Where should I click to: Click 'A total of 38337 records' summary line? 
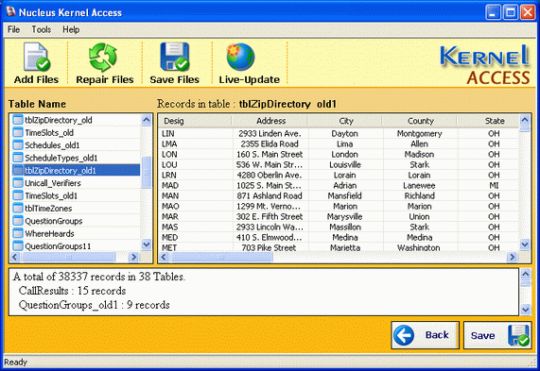pos(99,277)
